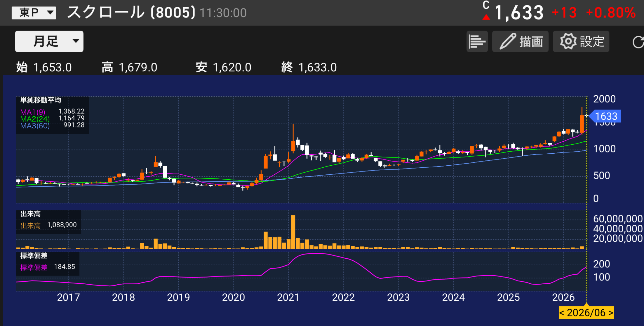Click the 標準偏差 panel title
This screenshot has width=644, height=326.
click(x=34, y=256)
